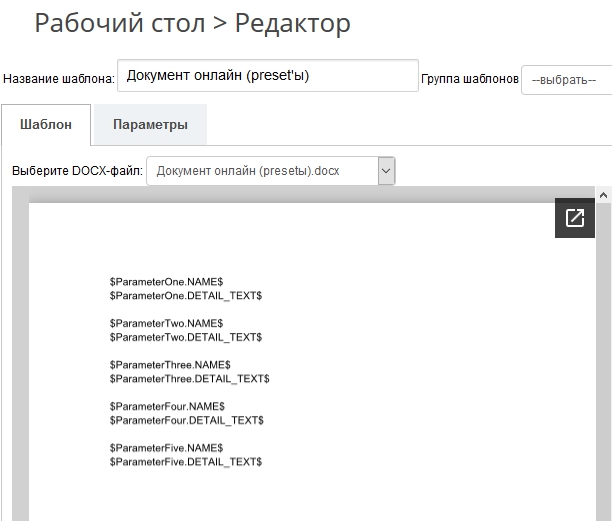612x521 pixels.
Task: Expand the Группа шаблонов dropdown
Action: [x=566, y=79]
